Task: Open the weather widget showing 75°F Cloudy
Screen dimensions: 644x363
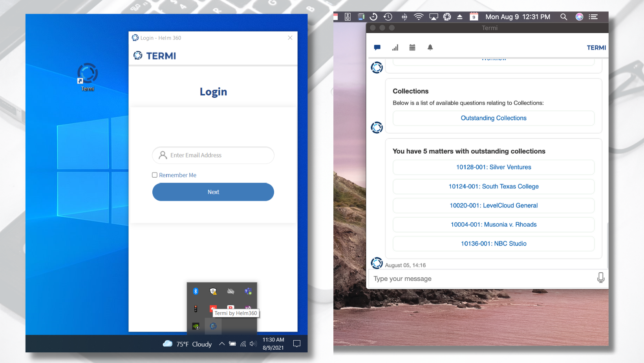Action: 187,344
